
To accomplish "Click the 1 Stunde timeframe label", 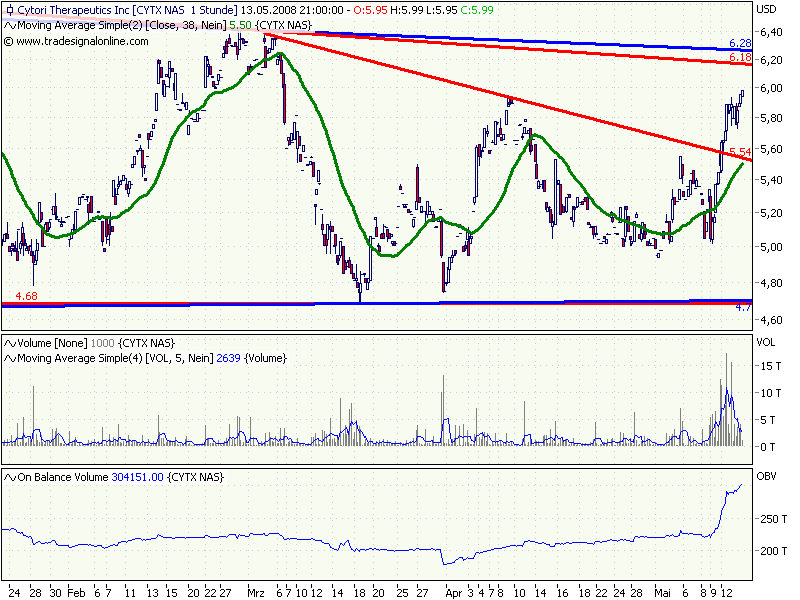I will [210, 10].
